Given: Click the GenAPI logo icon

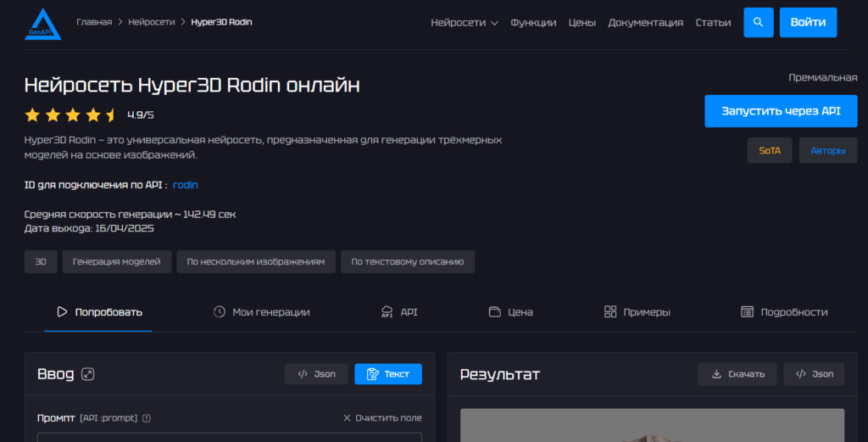Looking at the screenshot, I should 42,23.
